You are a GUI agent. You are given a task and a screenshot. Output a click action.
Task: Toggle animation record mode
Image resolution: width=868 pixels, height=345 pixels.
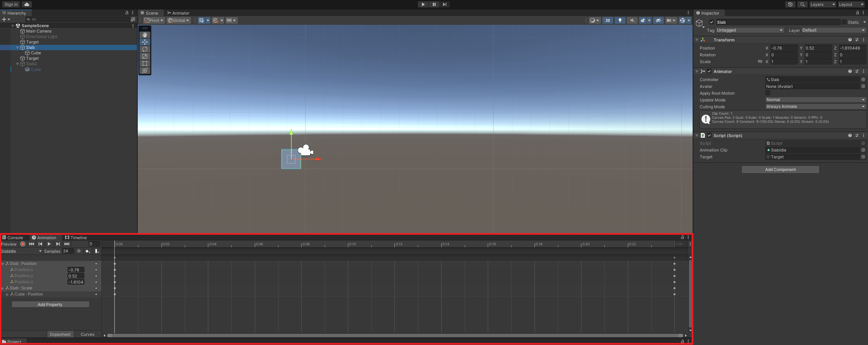(x=23, y=244)
